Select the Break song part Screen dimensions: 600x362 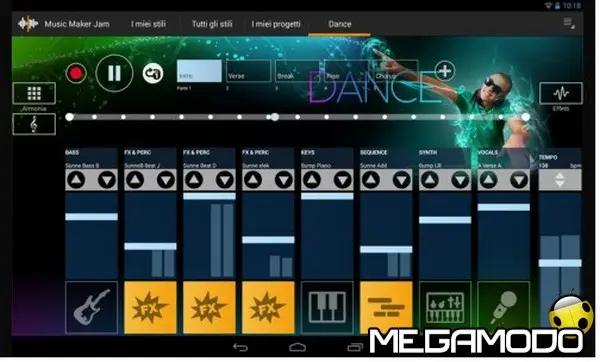(297, 71)
